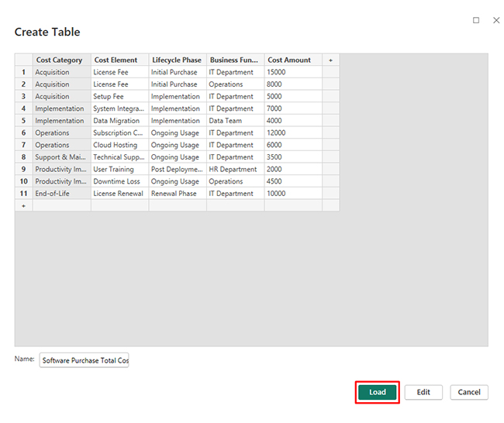Select the Lifecycle Phase column header
Image resolution: width=504 pixels, height=423 pixels.
click(176, 60)
